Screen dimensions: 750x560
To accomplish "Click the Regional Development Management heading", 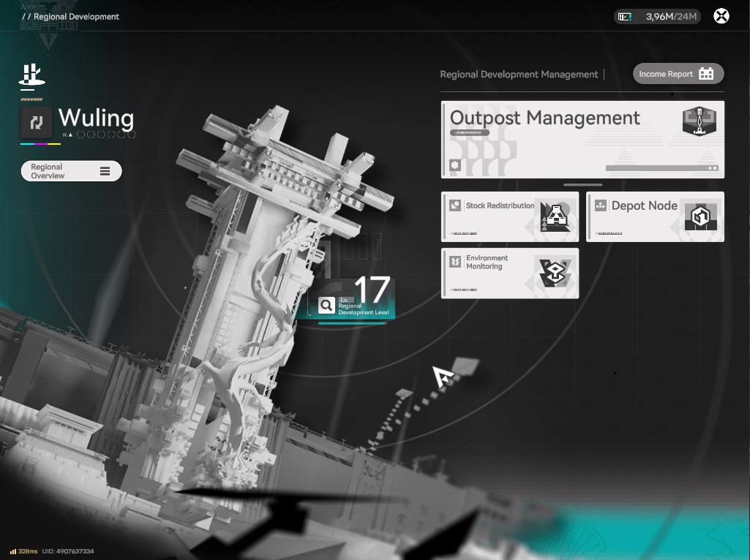I will coord(519,74).
